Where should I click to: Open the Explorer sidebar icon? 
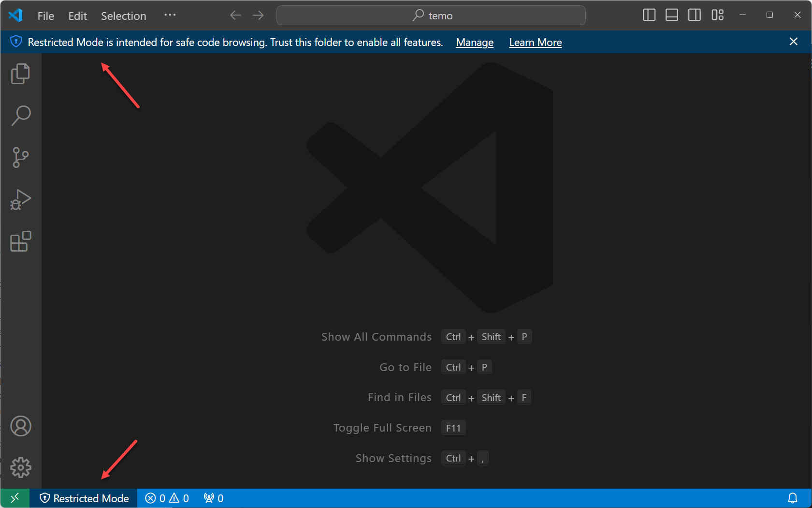coord(20,74)
